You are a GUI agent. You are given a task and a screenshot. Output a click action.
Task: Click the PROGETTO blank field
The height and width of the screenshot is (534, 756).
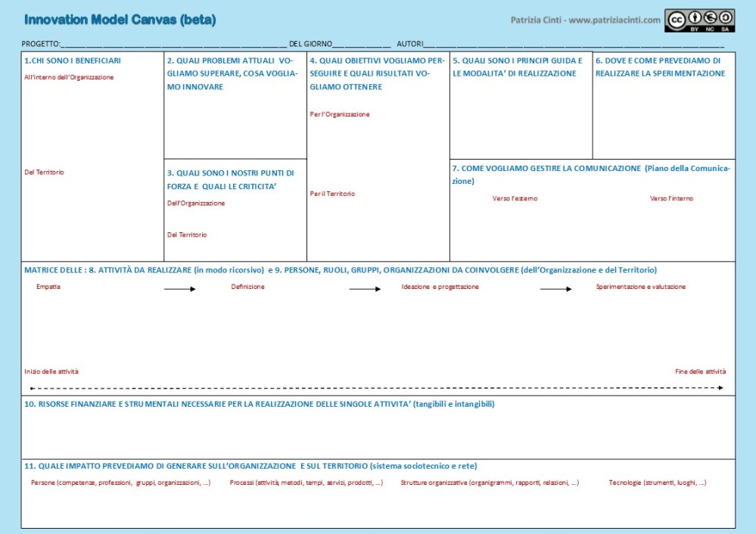pos(174,45)
